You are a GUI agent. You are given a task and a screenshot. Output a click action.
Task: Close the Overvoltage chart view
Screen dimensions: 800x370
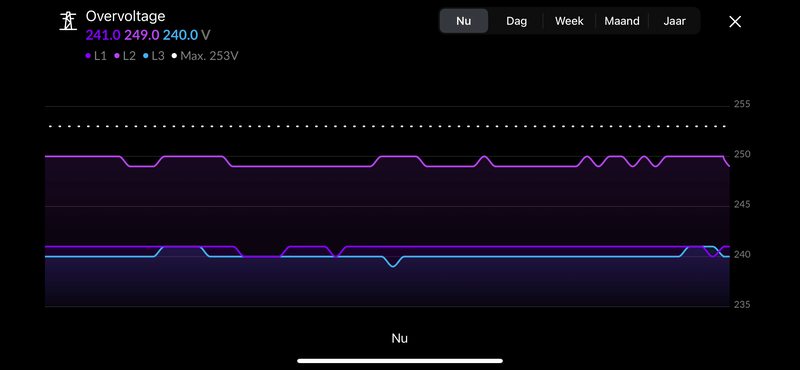[735, 21]
